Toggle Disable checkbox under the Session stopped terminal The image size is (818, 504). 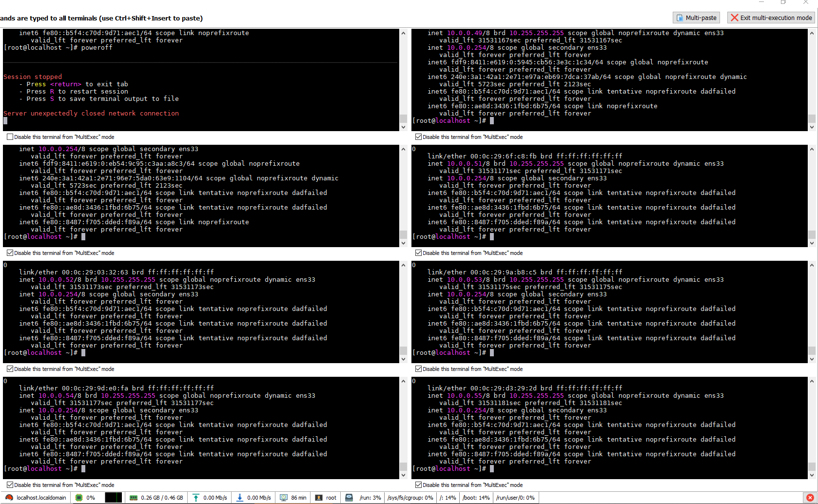[x=10, y=137]
